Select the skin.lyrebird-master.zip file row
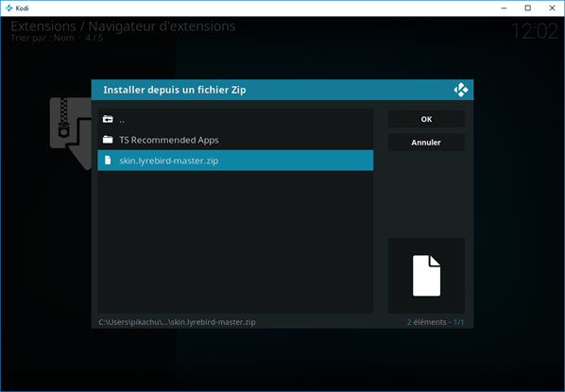Image resolution: width=565 pixels, height=392 pixels. (235, 161)
